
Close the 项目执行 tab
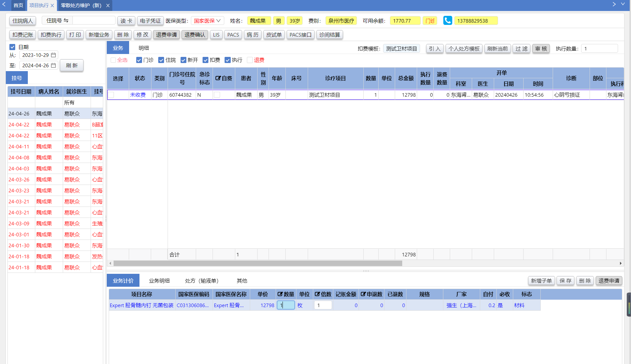click(52, 5)
